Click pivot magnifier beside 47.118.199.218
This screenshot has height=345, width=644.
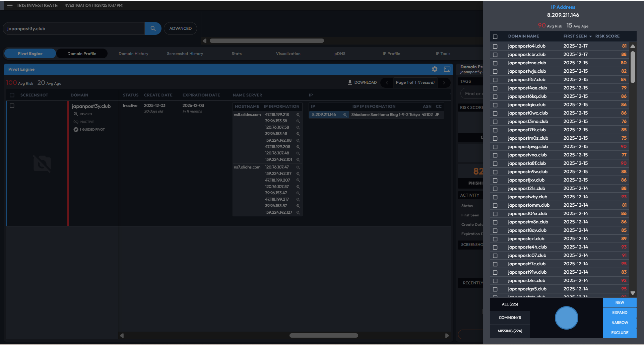[298, 115]
